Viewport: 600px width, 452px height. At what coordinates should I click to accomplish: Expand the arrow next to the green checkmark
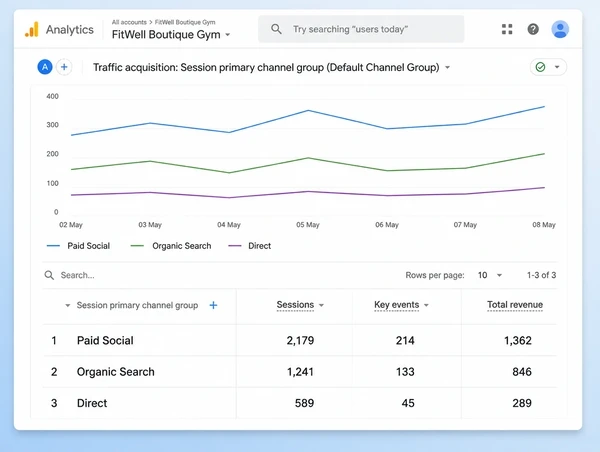pos(557,67)
